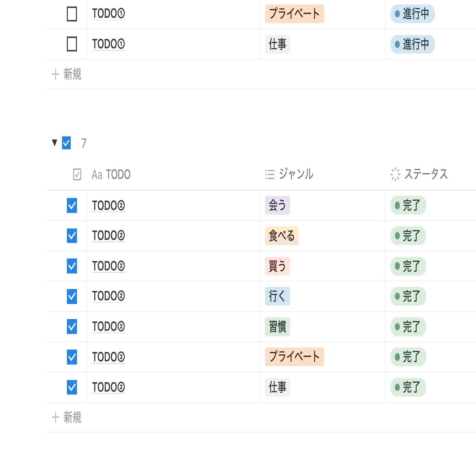Uncheck the completed task tagged 食べる
Viewport: 476px width, 476px height.
[x=72, y=236]
